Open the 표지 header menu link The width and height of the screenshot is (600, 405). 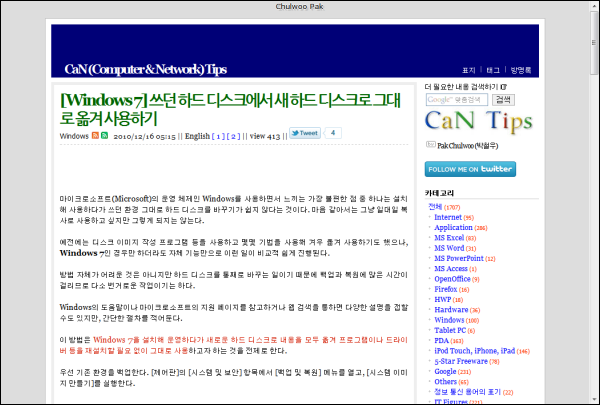click(468, 70)
